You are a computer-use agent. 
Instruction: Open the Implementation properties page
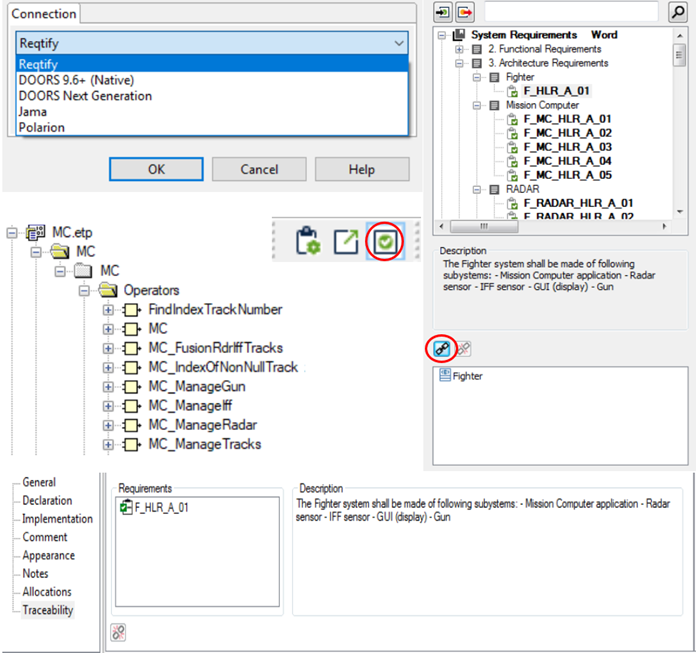57,518
